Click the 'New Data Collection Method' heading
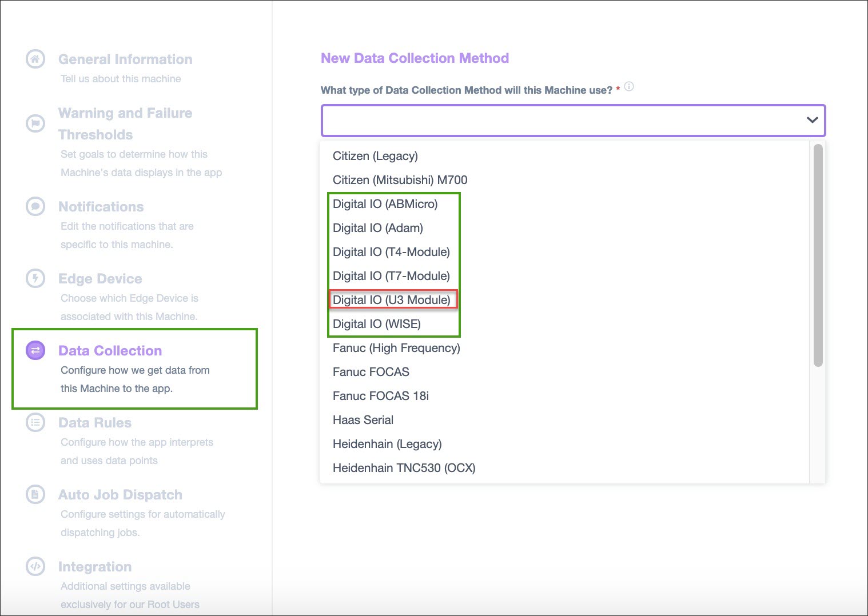The width and height of the screenshot is (868, 616). [415, 58]
